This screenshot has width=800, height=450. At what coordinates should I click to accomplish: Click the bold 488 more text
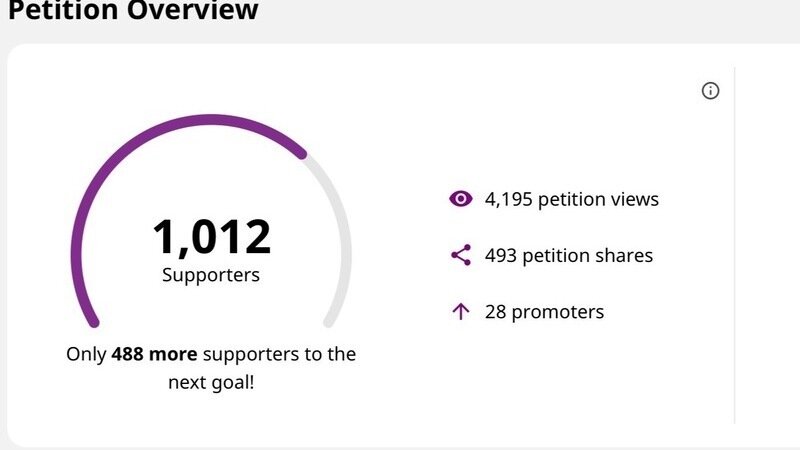[x=154, y=354]
